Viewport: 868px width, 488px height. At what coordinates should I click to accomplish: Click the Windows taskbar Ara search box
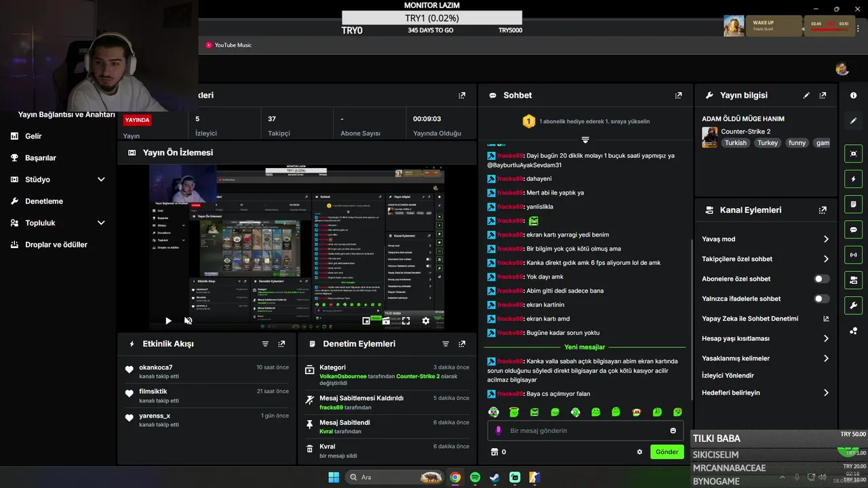(x=395, y=477)
